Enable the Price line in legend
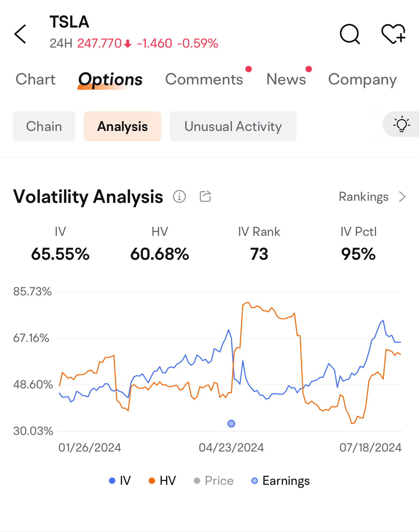Image resolution: width=419 pixels, height=532 pixels. point(213,480)
